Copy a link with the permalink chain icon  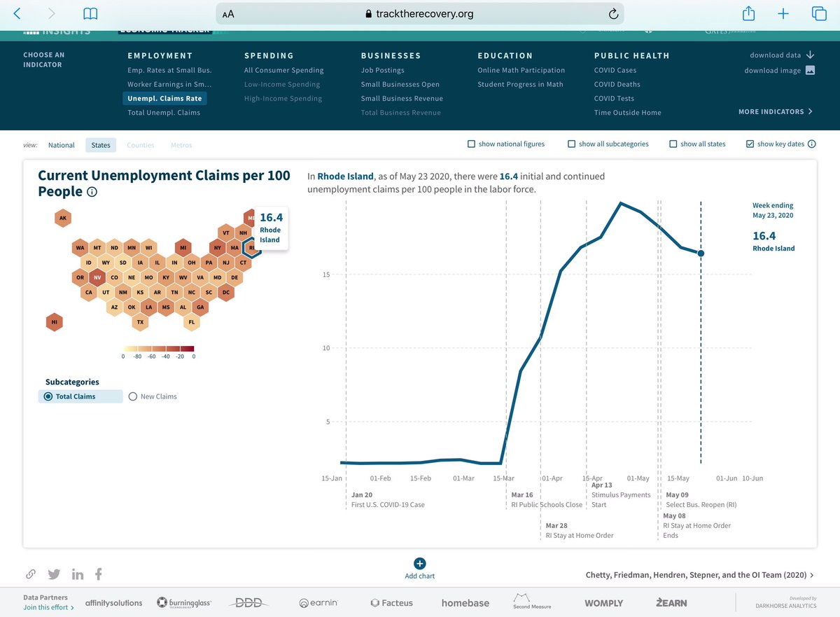pyautogui.click(x=31, y=574)
